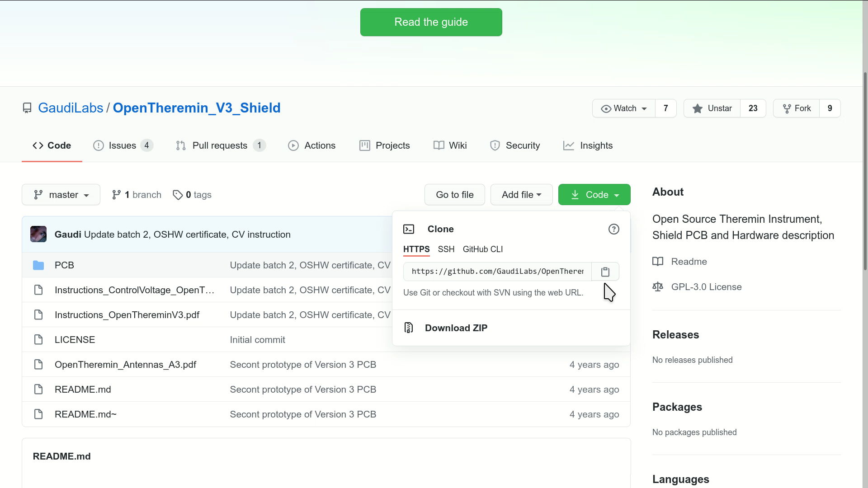Click the GPL-3.0 License scale icon
Image resolution: width=868 pixels, height=488 pixels.
tap(658, 287)
